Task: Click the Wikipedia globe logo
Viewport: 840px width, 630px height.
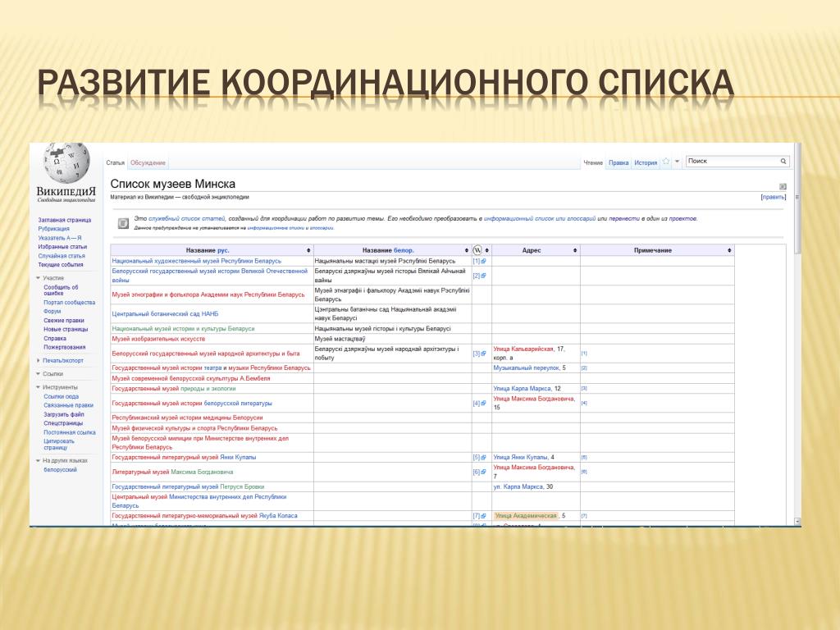Action: pyautogui.click(x=66, y=163)
